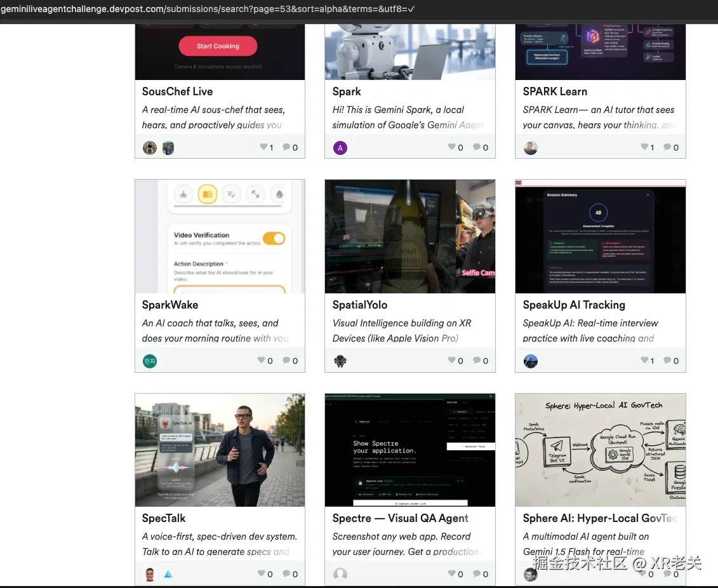The width and height of the screenshot is (718, 588).
Task: Click 'Hi! This is Gemini Spark, a local' description
Action: tap(398, 110)
